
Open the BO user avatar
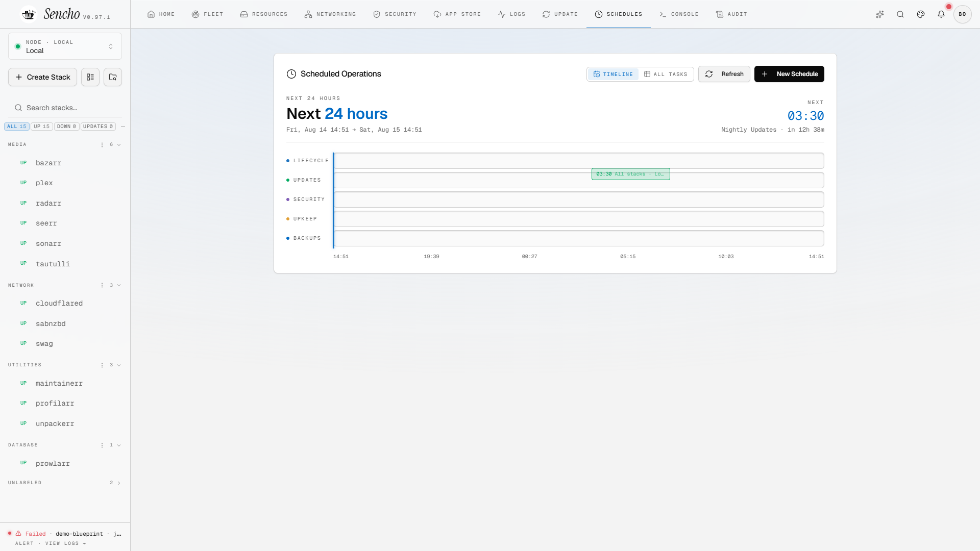tap(962, 14)
